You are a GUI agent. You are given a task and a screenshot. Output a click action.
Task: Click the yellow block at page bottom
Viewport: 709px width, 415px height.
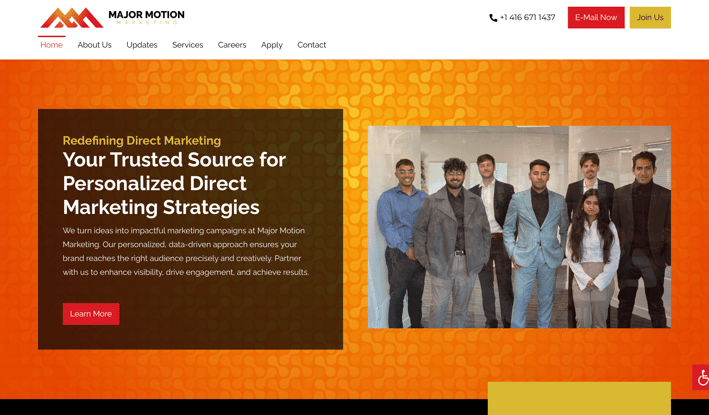click(x=579, y=398)
